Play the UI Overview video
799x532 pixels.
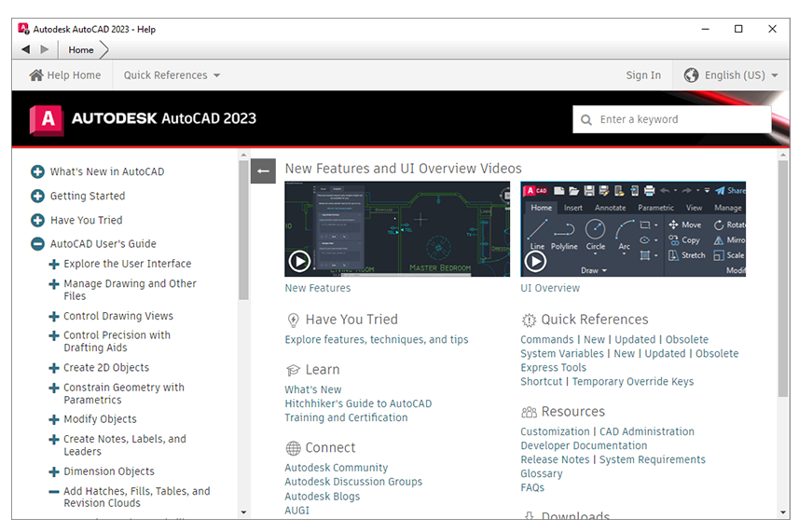[x=535, y=261]
